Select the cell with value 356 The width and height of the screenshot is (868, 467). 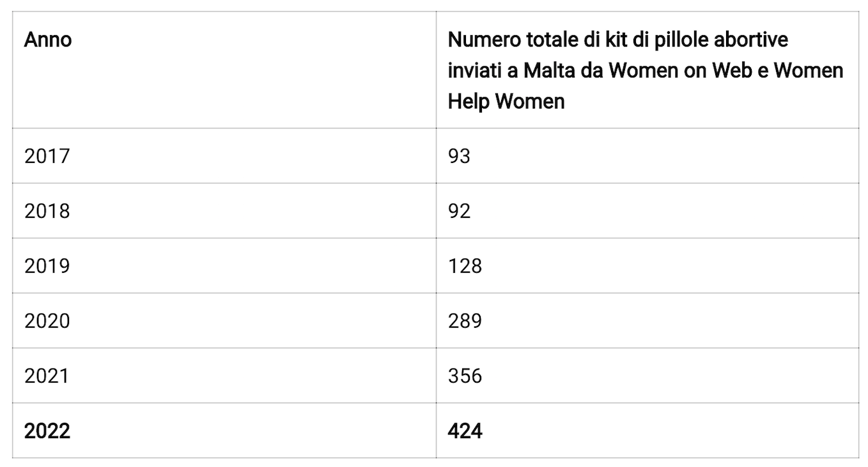(647, 375)
